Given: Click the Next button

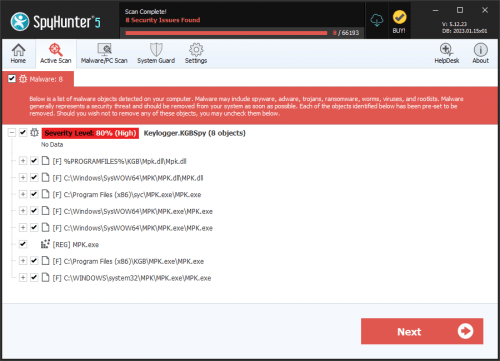Looking at the screenshot, I should (x=422, y=331).
